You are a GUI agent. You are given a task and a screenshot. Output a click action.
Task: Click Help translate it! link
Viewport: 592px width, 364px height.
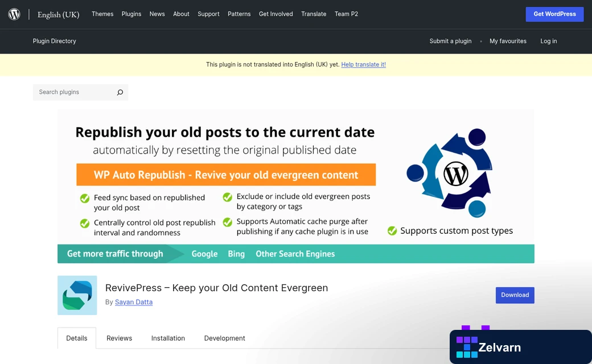(363, 64)
